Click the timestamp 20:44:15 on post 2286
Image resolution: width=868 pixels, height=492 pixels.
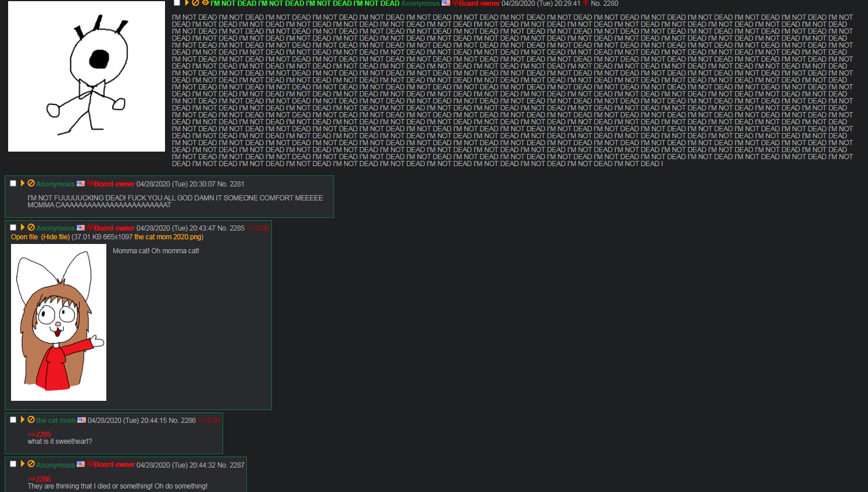[153, 421]
